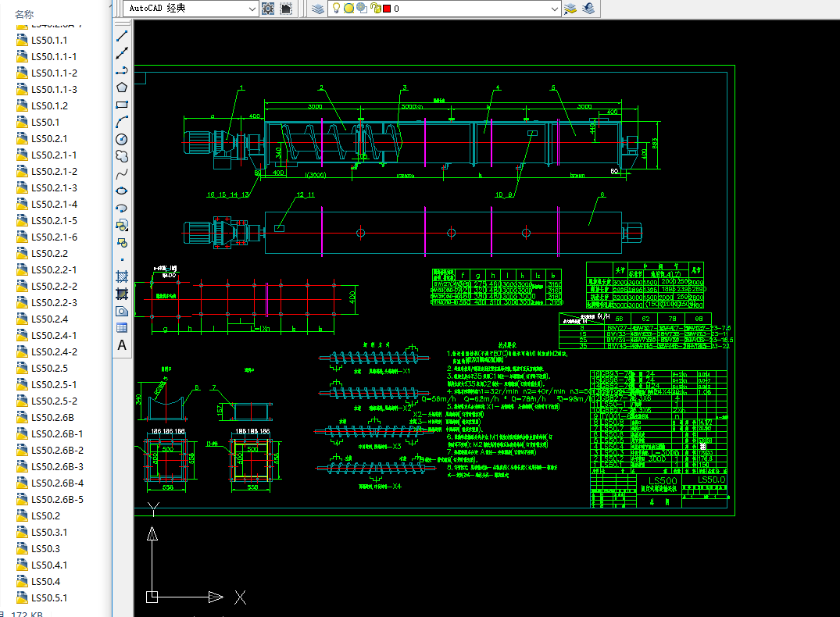Open workspace settings gear icon

(x=268, y=8)
